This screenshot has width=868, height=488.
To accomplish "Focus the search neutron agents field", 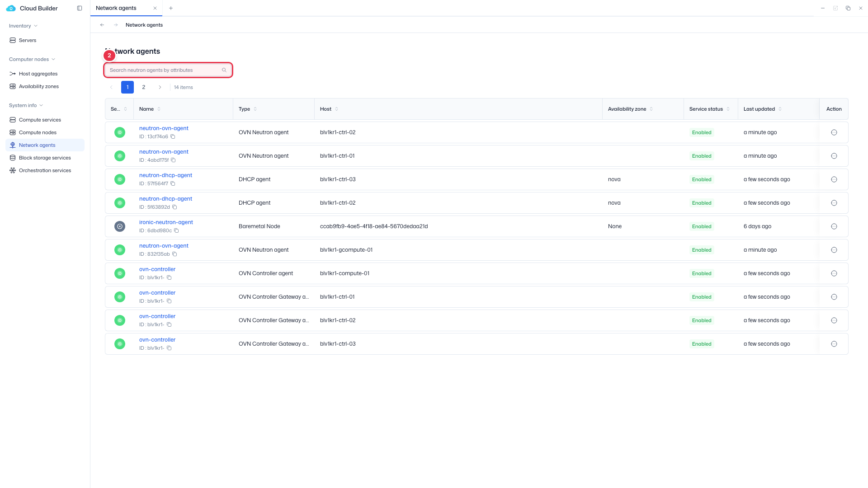I will click(168, 70).
